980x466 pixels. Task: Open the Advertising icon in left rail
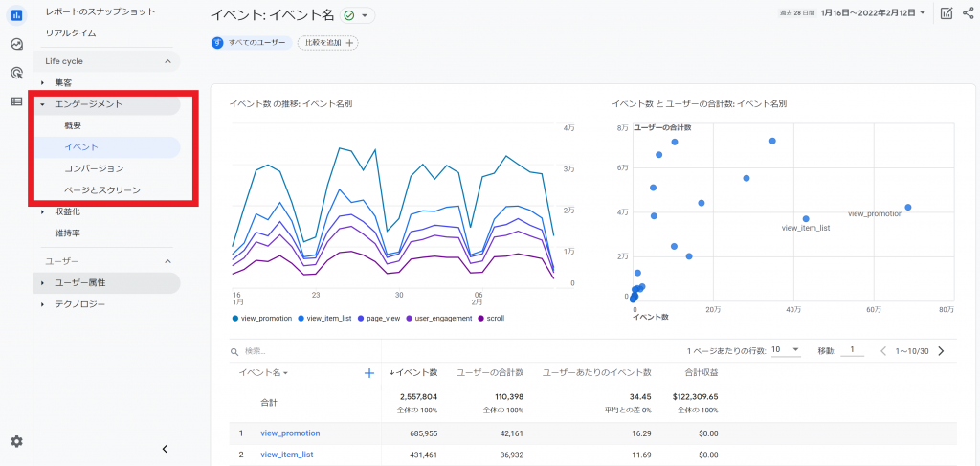pos(17,73)
